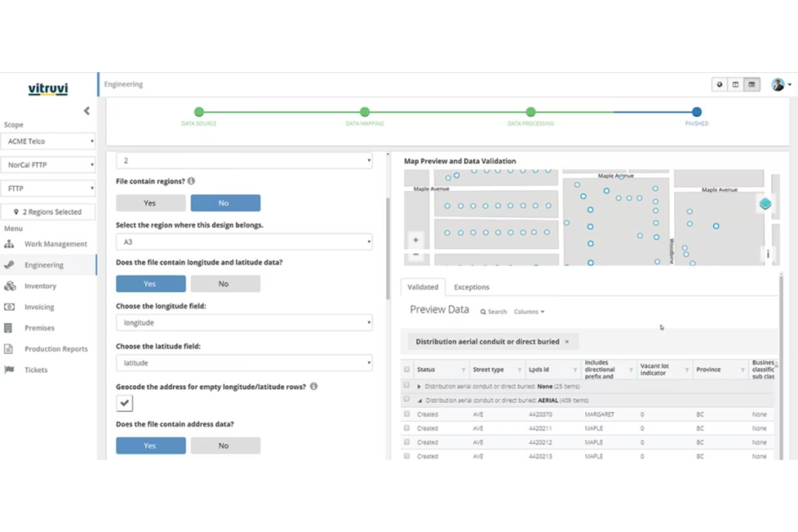798x532 pixels.
Task: Switch to globe map view top right
Action: tap(719, 84)
